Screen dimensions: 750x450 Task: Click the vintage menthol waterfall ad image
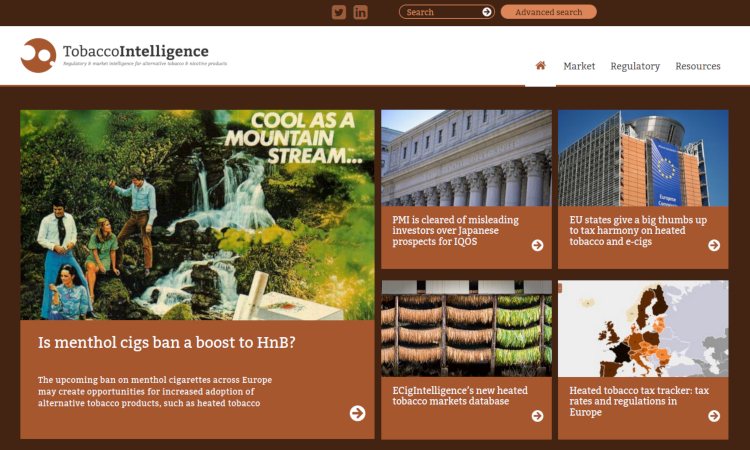(x=197, y=214)
